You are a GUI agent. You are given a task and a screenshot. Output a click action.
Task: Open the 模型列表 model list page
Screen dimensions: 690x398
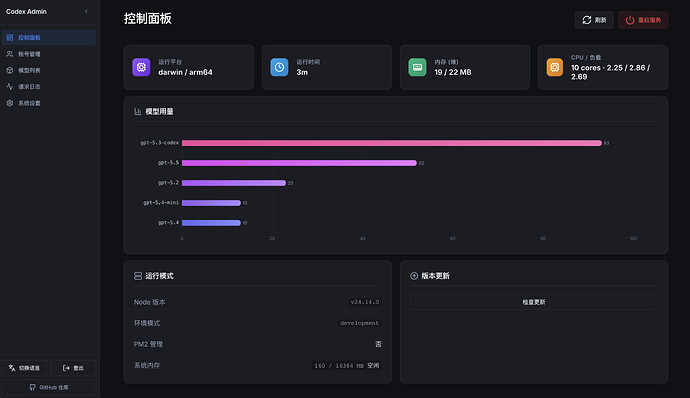click(48, 70)
